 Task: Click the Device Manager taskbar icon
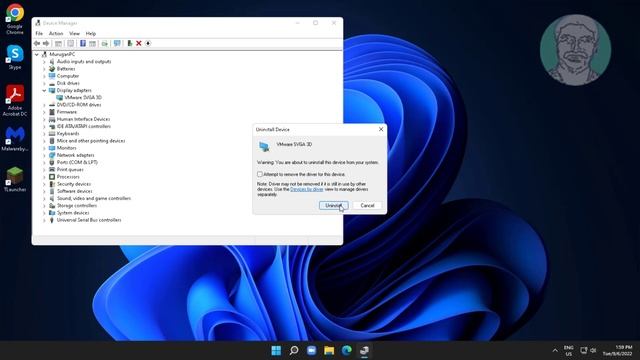pos(364,350)
